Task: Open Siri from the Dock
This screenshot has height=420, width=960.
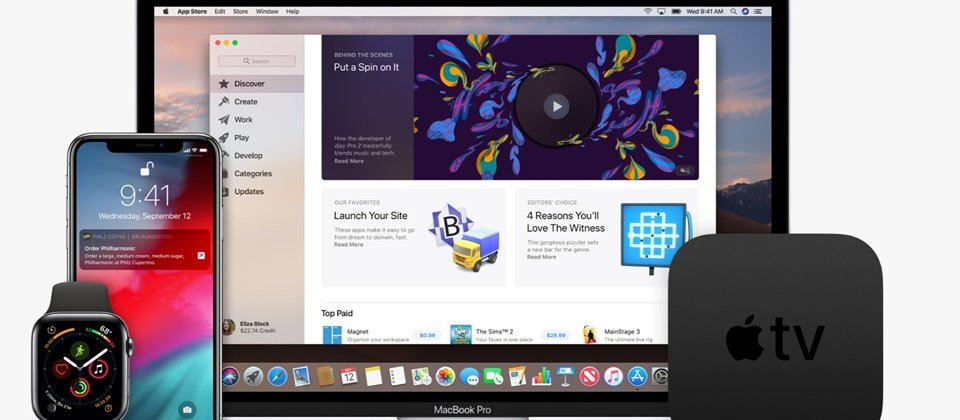Action: pyautogui.click(x=230, y=376)
